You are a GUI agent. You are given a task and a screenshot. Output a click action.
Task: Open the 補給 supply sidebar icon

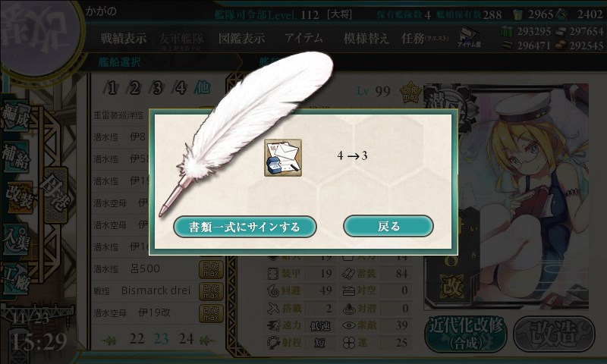tap(16, 157)
